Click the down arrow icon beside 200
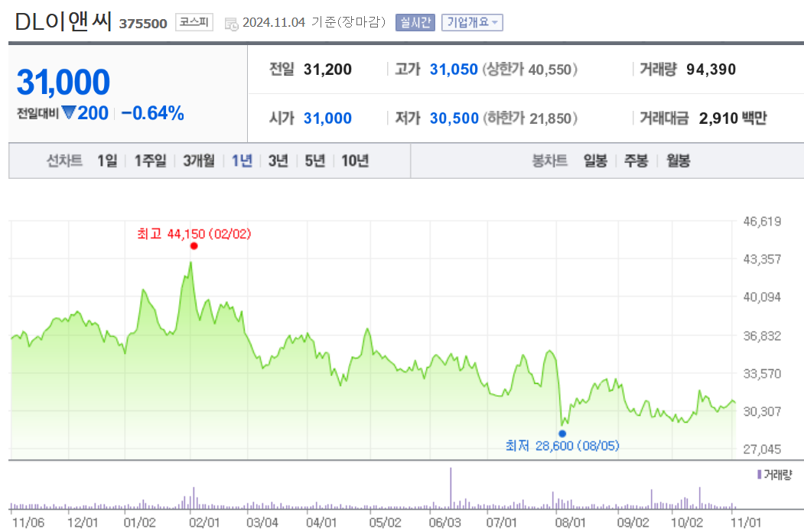This screenshot has height=532, width=804. click(68, 112)
